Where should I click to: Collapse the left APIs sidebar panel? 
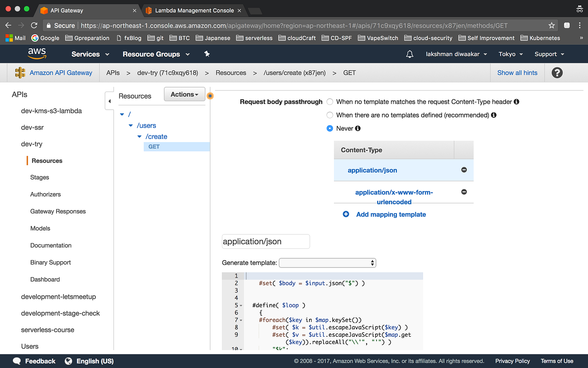point(109,101)
